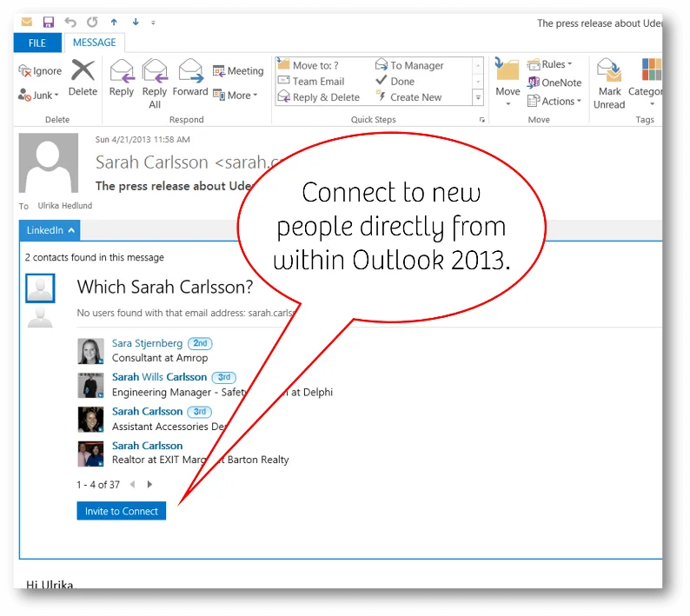Screen dimensions: 690x616
Task: Open the Junk dropdown
Action: pyautogui.click(x=38, y=95)
